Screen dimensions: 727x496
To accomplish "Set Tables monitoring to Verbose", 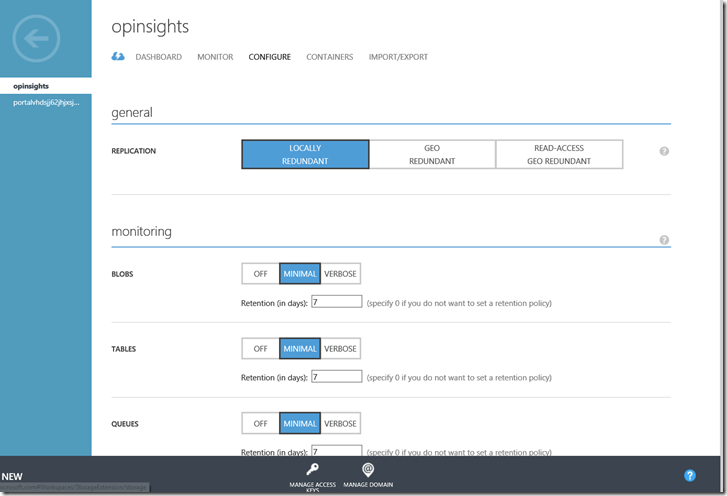I will (x=340, y=349).
